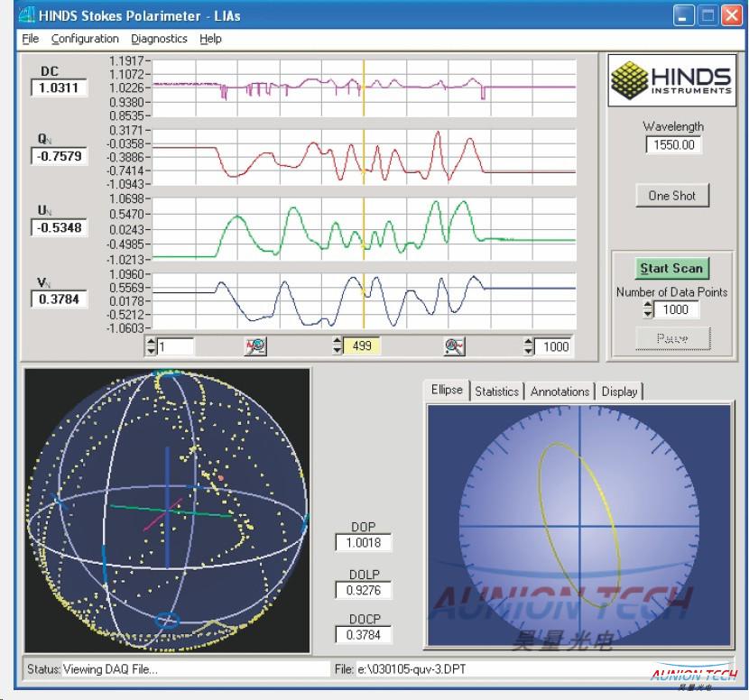The width and height of the screenshot is (749, 700).
Task: Click the blue V signal plot
Action: (x=364, y=300)
